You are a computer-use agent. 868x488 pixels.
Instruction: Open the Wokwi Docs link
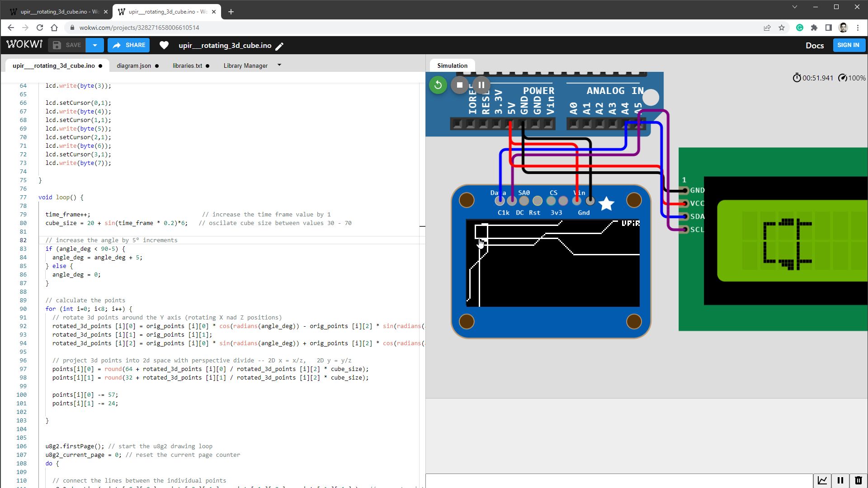point(815,45)
